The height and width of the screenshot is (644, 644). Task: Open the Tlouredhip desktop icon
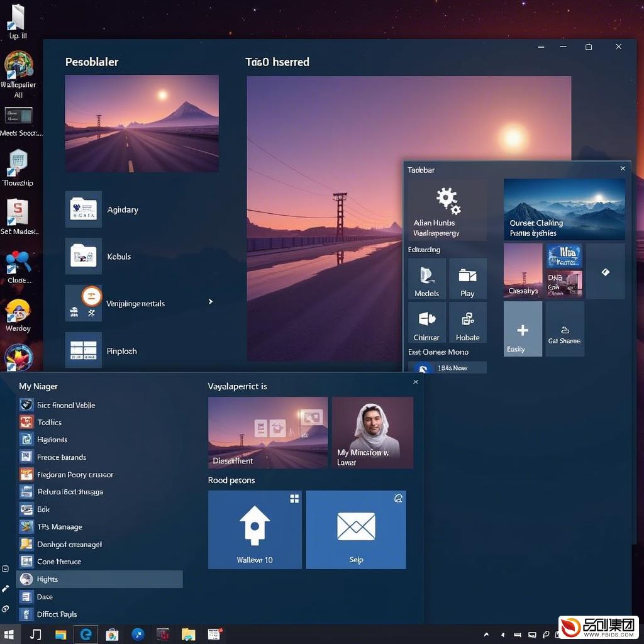18,167
